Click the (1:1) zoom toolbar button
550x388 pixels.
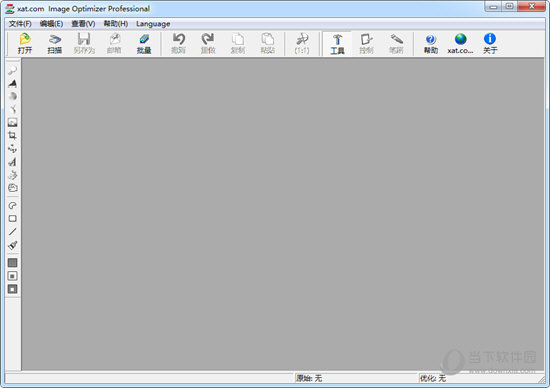click(x=302, y=44)
